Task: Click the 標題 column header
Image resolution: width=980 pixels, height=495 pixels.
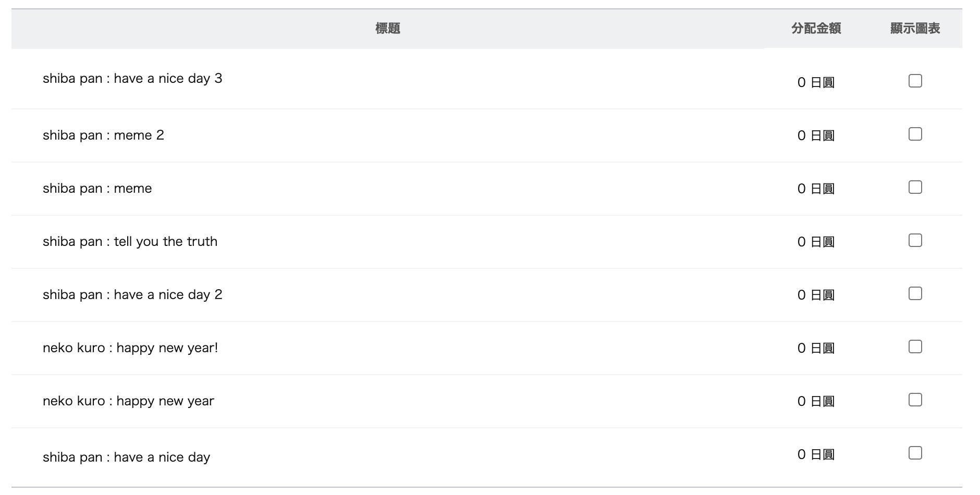Action: [387, 29]
